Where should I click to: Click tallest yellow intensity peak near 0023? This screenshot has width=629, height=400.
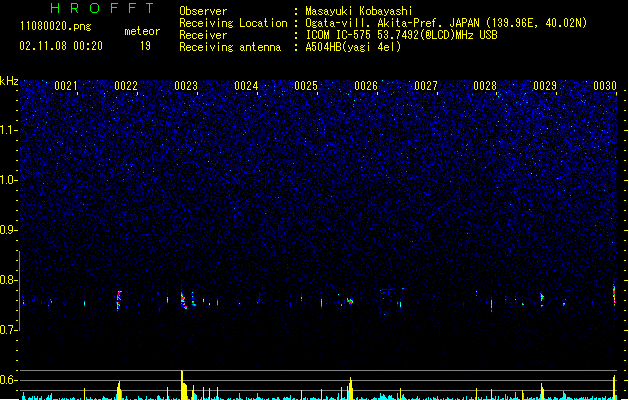click(x=183, y=385)
